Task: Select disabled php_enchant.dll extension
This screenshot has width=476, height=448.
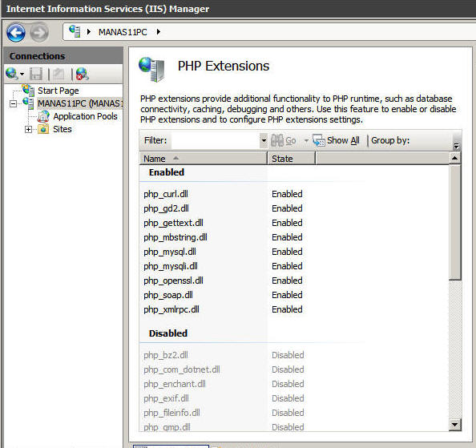Action: coord(175,384)
